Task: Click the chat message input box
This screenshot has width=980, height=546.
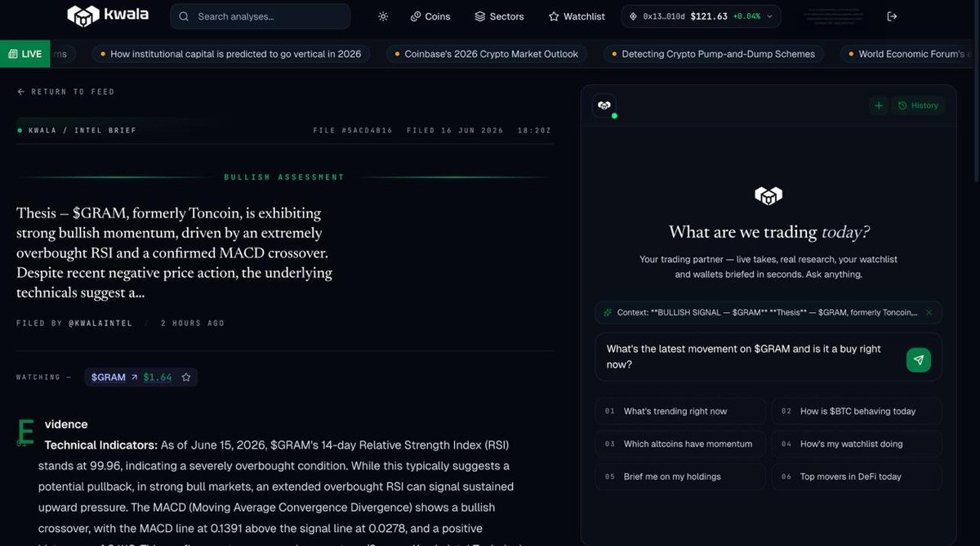Action: (748, 356)
